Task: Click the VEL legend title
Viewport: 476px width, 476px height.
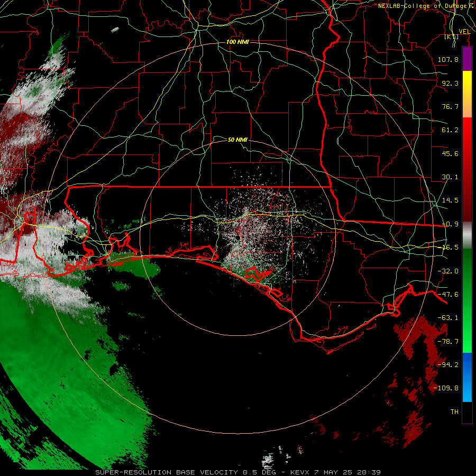Action: (464, 31)
